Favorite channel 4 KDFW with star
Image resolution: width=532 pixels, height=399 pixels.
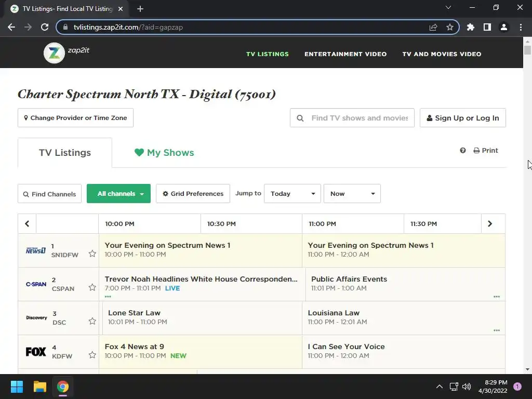point(92,355)
